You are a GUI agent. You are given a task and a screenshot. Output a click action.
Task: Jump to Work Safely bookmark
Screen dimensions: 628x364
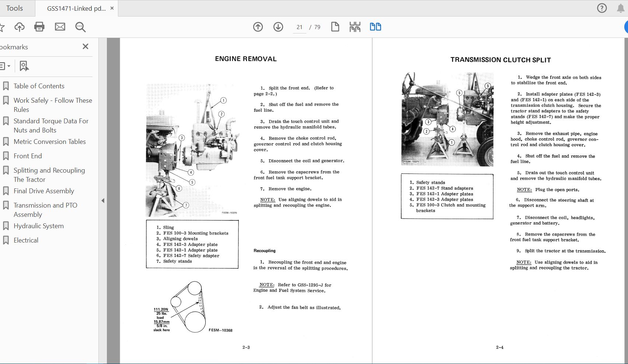[x=53, y=105]
